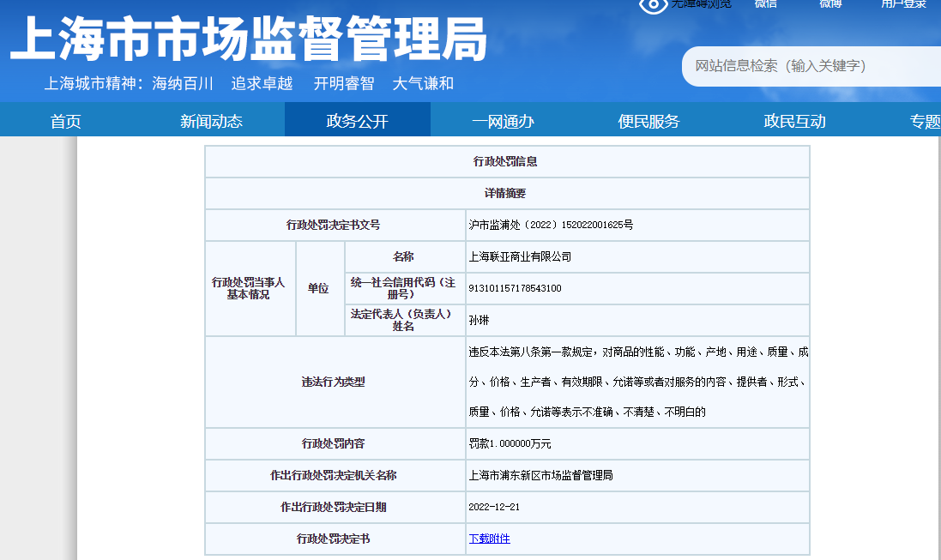Navigate to 首页 home tab

click(x=66, y=121)
